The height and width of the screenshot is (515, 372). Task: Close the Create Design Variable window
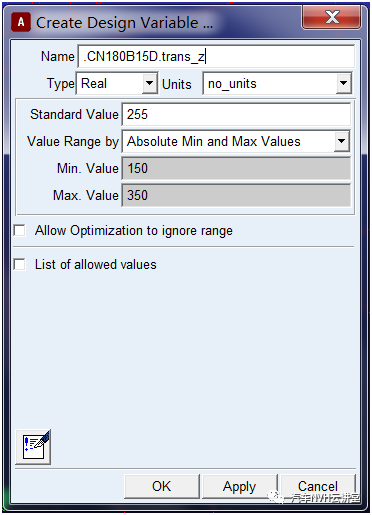[x=332, y=17]
